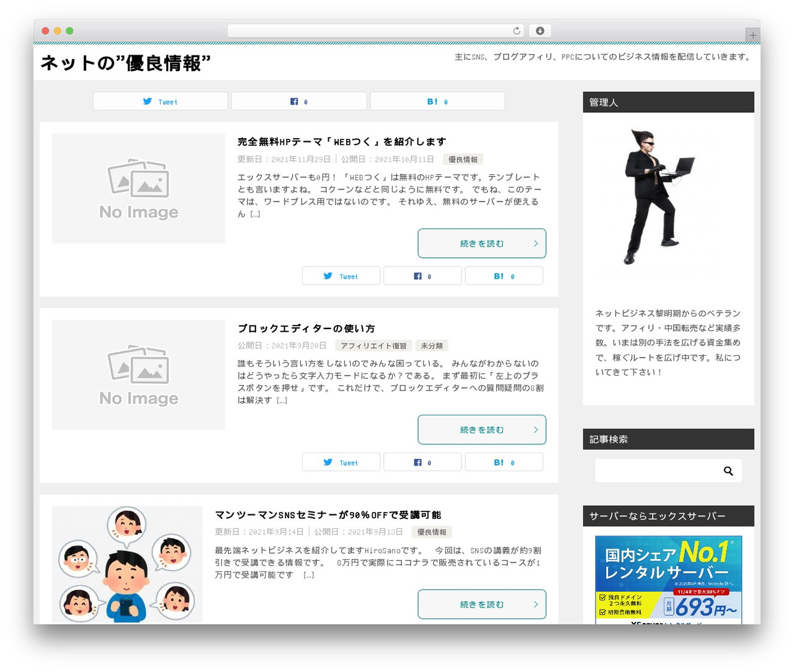
Task: Open the Xserver rental server banner ad
Action: coord(669,580)
